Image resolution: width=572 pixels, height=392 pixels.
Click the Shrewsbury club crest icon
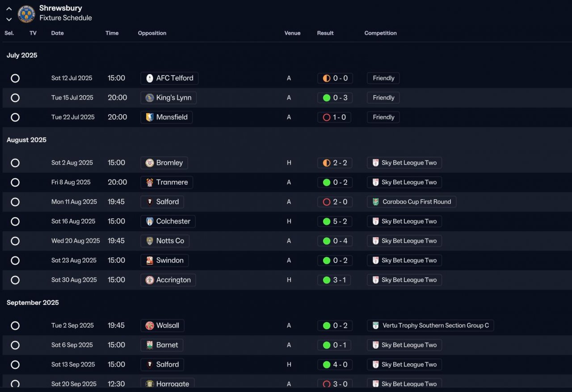point(26,14)
